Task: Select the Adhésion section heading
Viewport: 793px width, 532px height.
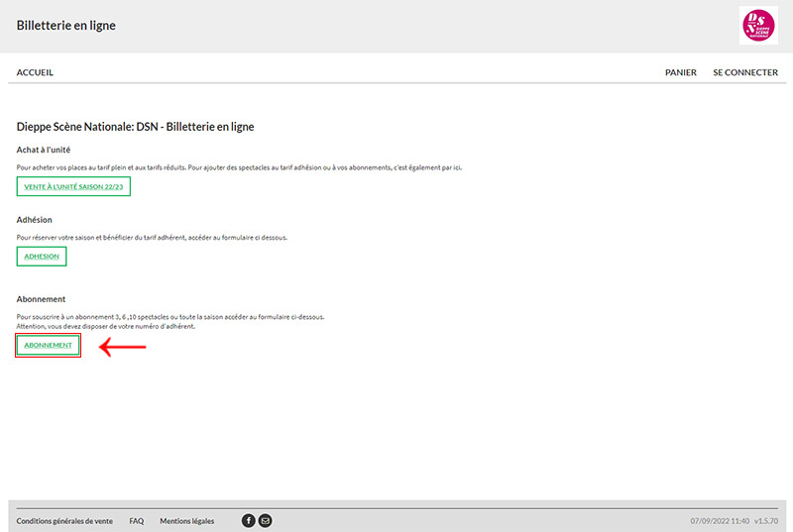Action: [35, 220]
